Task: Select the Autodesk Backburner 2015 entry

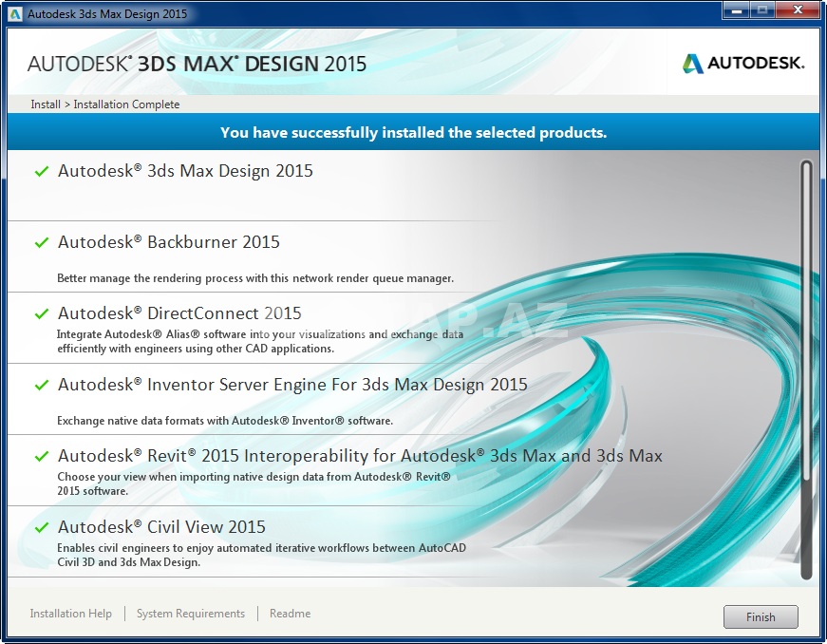Action: (169, 242)
